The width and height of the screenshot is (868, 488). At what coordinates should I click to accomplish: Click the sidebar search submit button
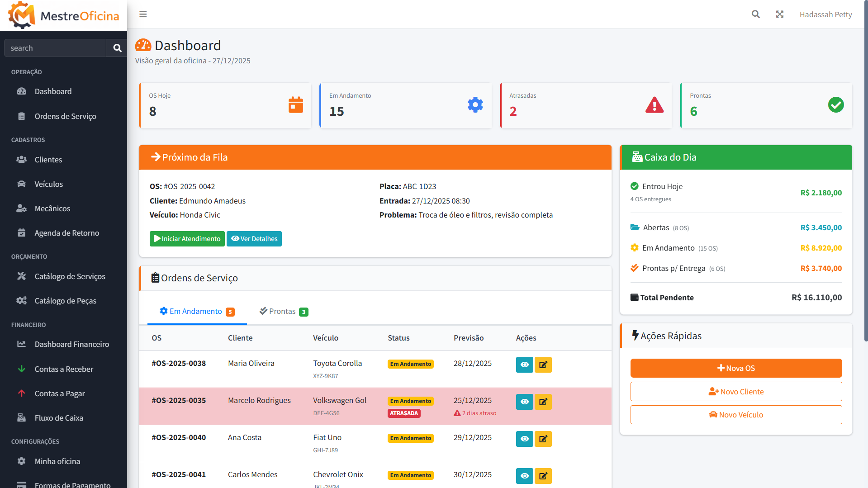117,48
